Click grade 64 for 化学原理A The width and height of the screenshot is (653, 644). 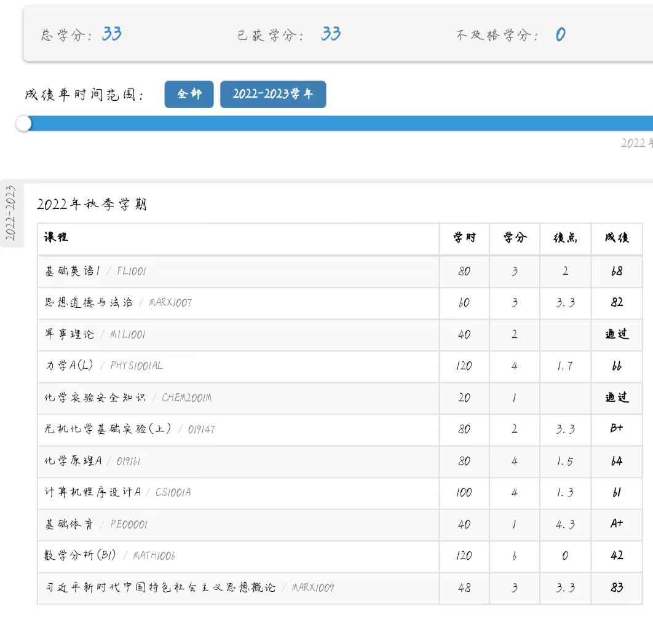[617, 461]
